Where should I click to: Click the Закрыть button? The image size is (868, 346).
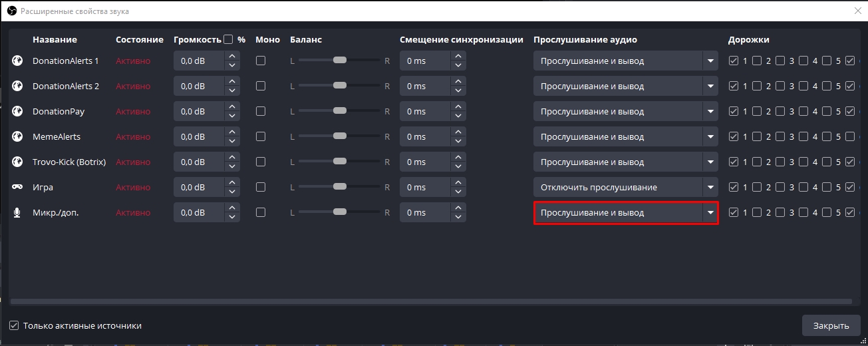tap(831, 325)
